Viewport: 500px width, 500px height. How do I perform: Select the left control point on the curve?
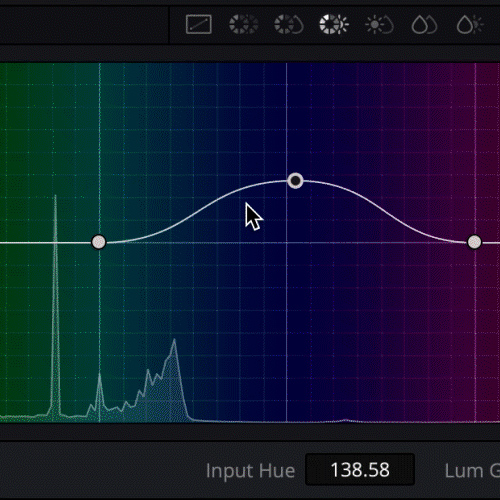(99, 242)
